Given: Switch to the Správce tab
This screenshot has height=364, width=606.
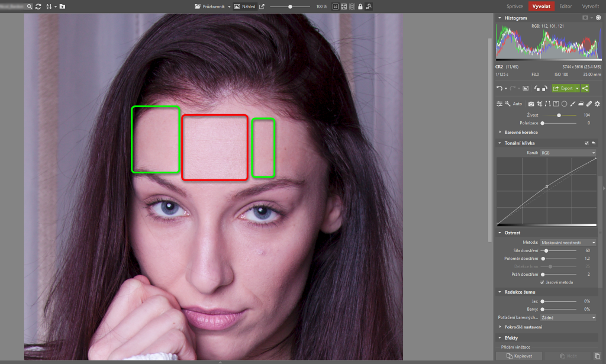Looking at the screenshot, I should pos(515,6).
